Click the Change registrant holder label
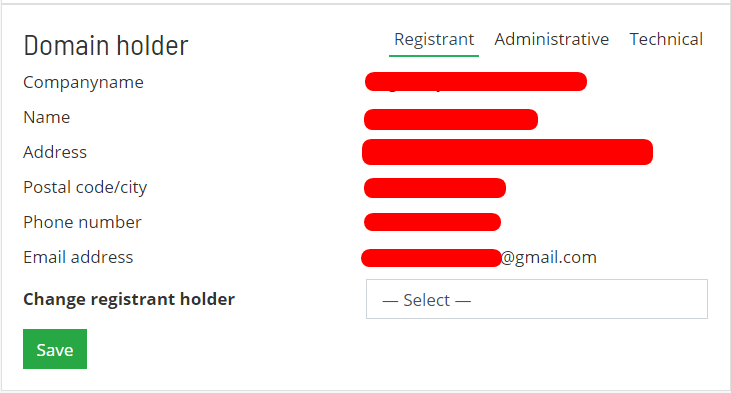This screenshot has height=393, width=731. pos(129,299)
